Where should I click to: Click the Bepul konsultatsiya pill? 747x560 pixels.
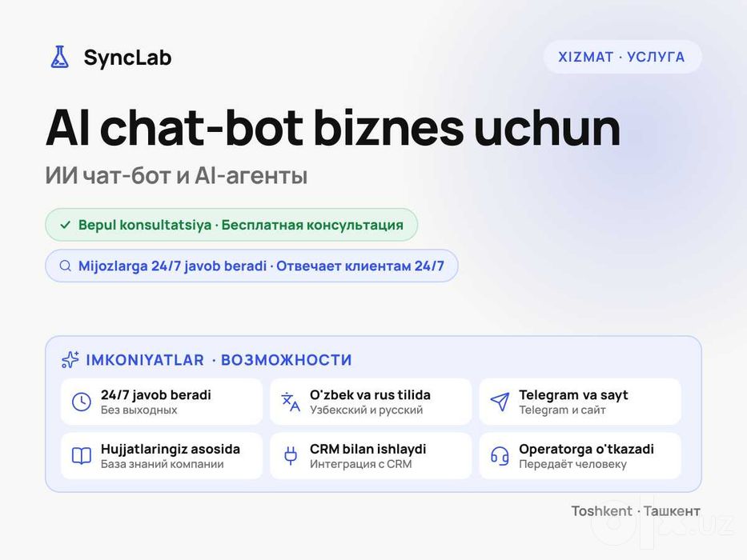click(231, 225)
